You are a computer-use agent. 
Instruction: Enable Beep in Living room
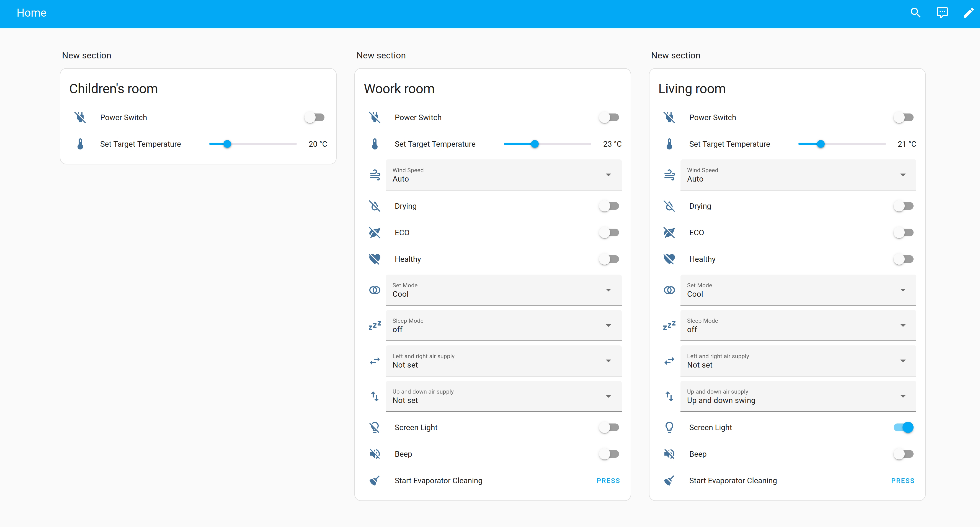click(x=904, y=454)
